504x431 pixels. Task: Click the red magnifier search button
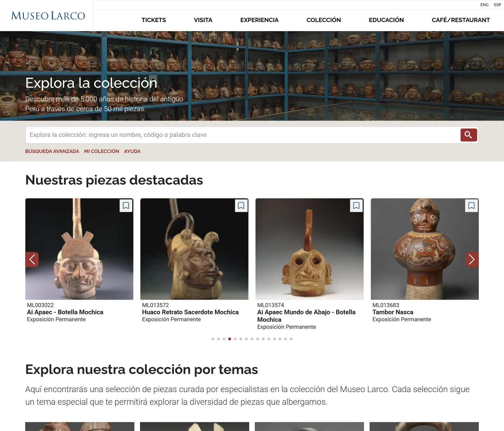coord(469,135)
